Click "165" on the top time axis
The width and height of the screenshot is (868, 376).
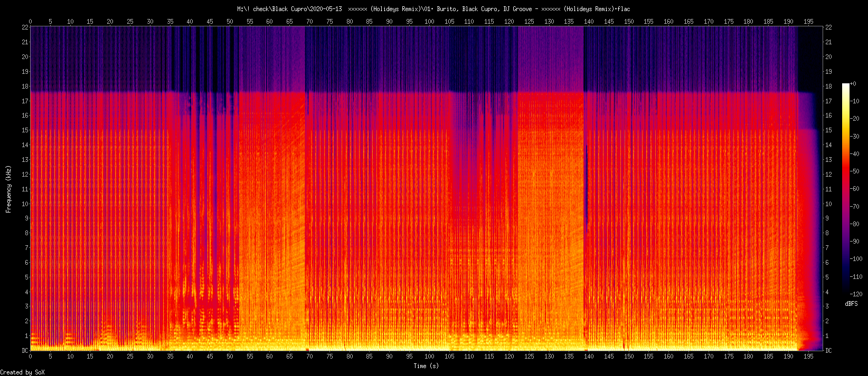(x=688, y=22)
